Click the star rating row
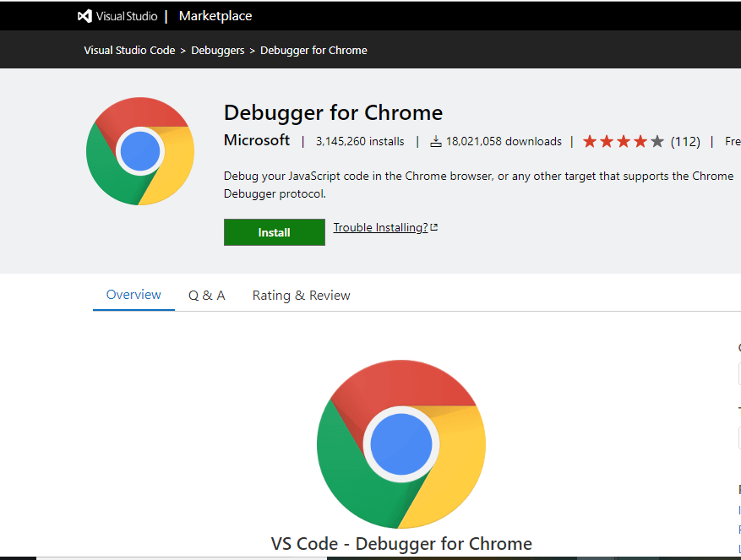 pyautogui.click(x=624, y=141)
